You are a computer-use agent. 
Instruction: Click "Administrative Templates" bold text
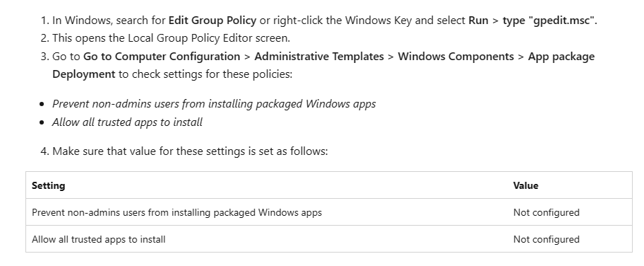319,57
